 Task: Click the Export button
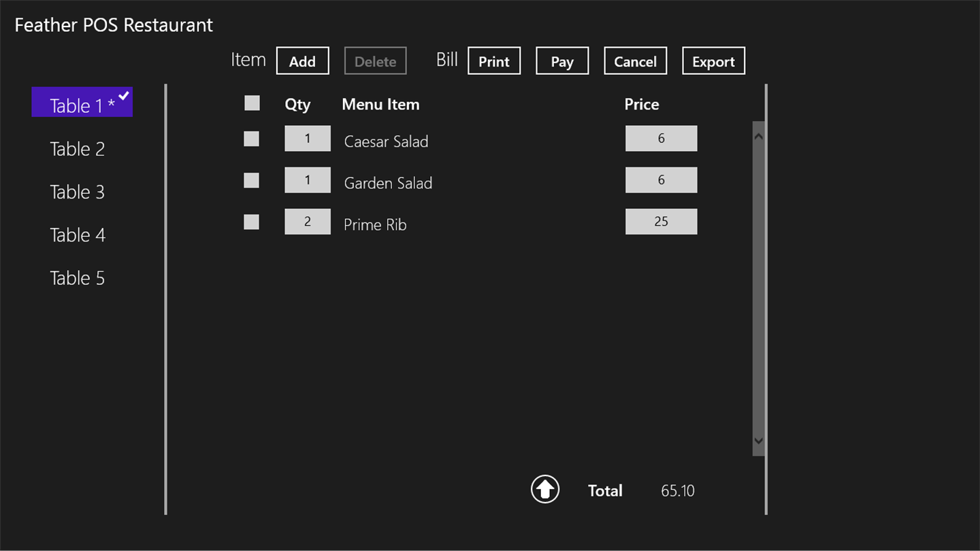(x=713, y=61)
